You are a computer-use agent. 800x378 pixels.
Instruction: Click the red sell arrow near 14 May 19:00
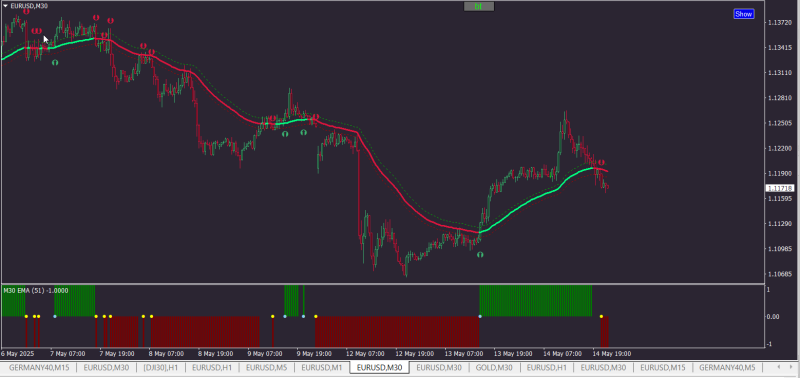pyautogui.click(x=602, y=162)
